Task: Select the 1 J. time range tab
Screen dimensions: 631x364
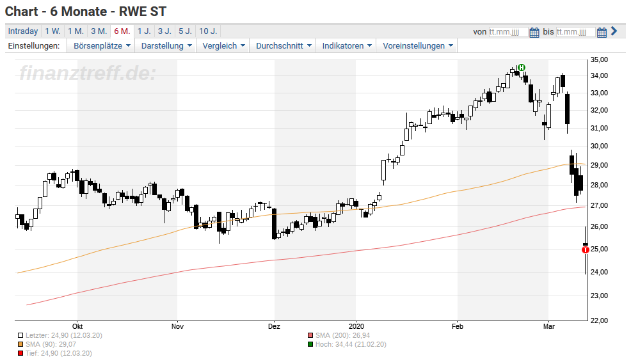Action: point(144,31)
